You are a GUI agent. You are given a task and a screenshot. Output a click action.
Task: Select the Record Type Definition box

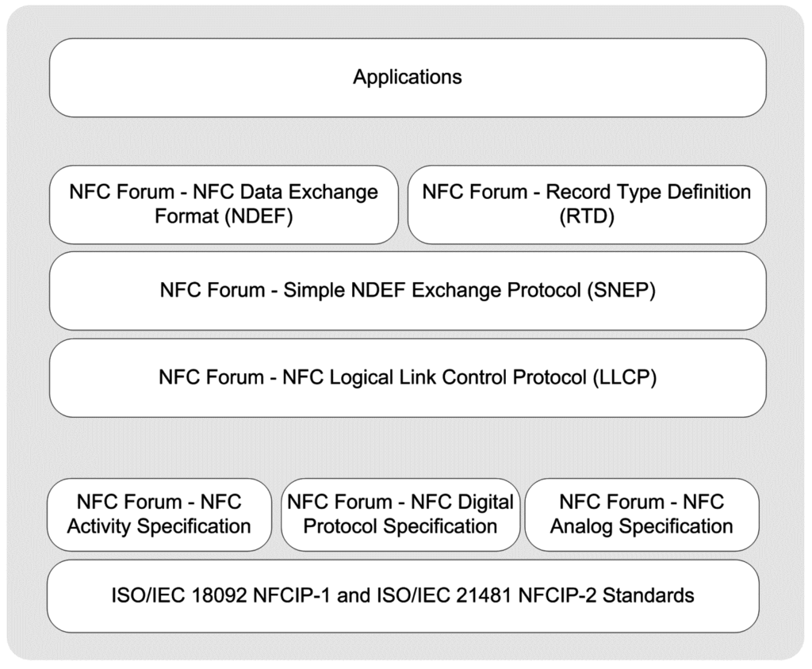click(x=587, y=205)
